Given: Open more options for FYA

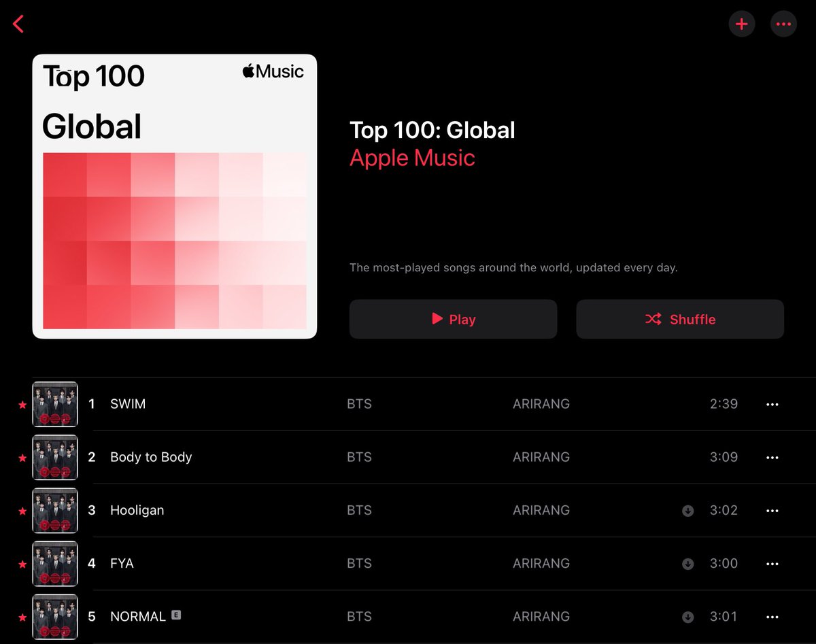Looking at the screenshot, I should tap(772, 563).
